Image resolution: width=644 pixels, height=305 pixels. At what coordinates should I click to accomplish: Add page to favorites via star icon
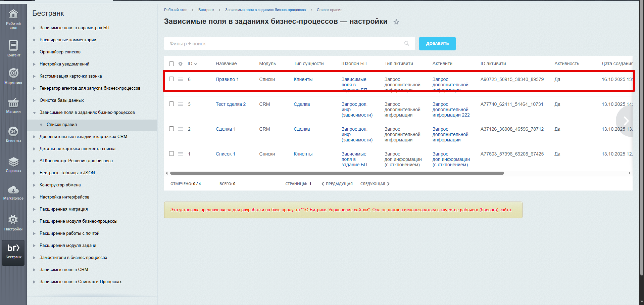tap(396, 21)
